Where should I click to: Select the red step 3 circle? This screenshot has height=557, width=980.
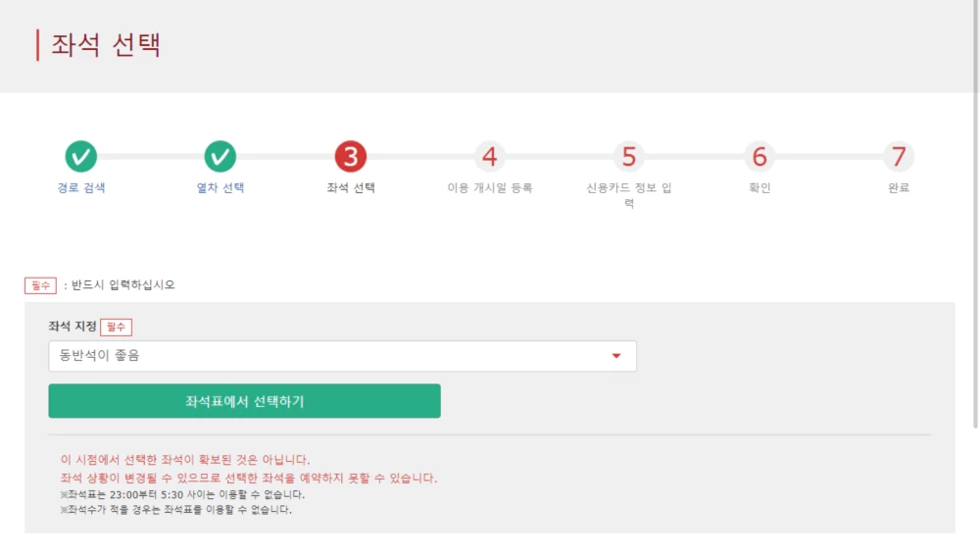point(351,156)
